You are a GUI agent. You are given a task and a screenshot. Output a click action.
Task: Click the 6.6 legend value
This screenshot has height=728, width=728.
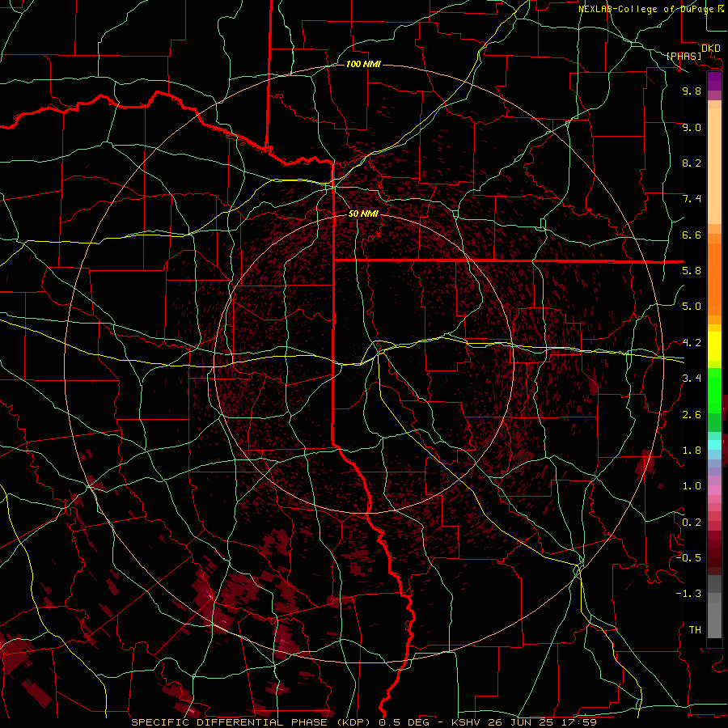click(692, 235)
